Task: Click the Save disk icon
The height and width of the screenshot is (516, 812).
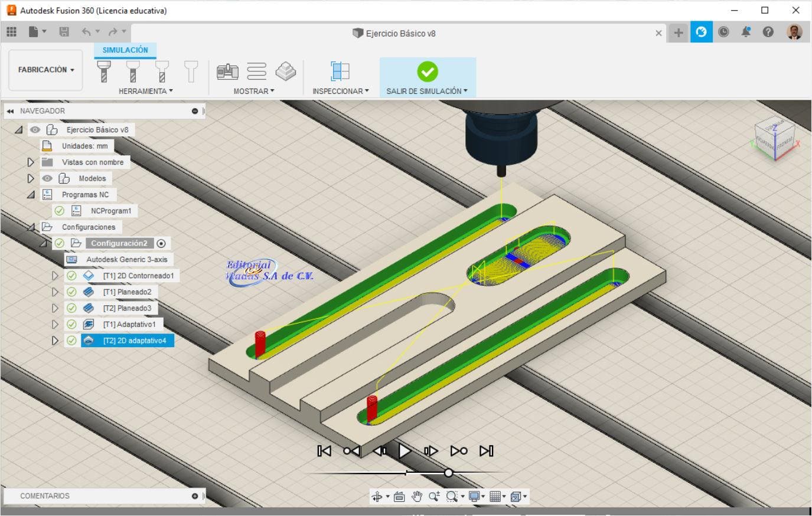Action: coord(64,32)
